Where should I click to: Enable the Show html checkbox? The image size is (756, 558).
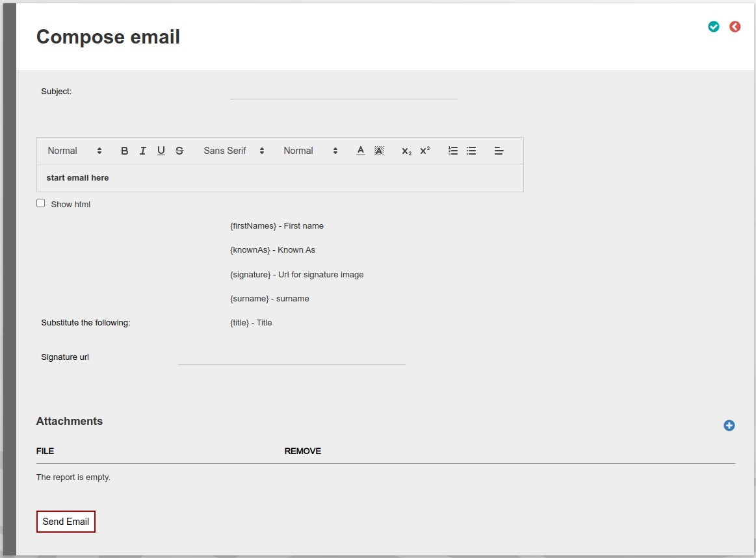(41, 203)
